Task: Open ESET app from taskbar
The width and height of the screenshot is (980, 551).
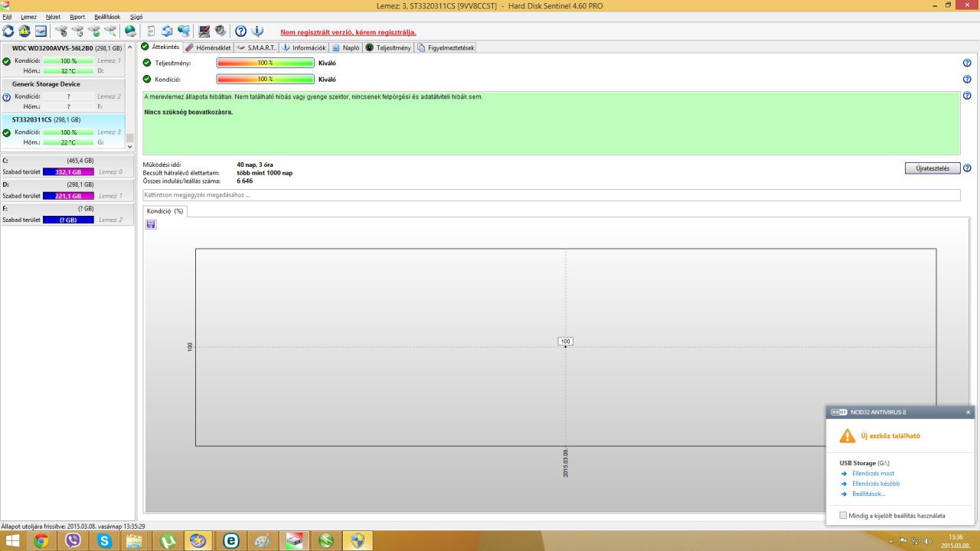Action: point(230,541)
